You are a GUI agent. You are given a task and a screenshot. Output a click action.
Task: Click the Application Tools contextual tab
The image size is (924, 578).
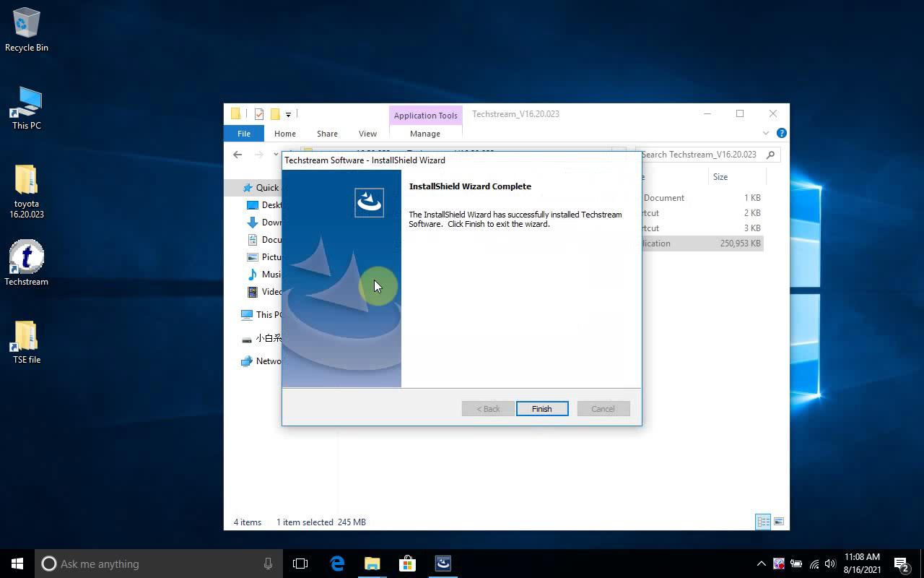point(426,116)
